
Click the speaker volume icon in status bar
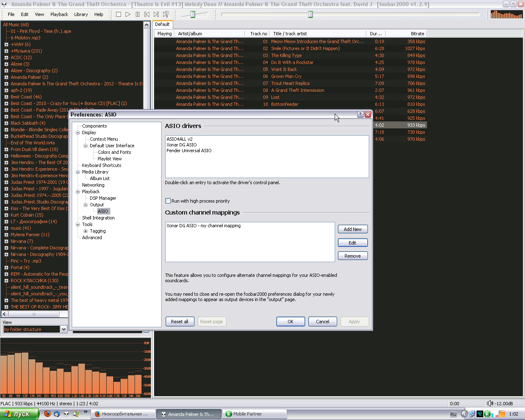[x=490, y=403]
